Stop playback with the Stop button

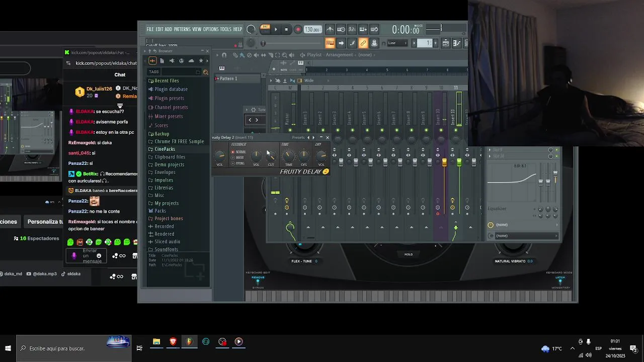pyautogui.click(x=286, y=30)
